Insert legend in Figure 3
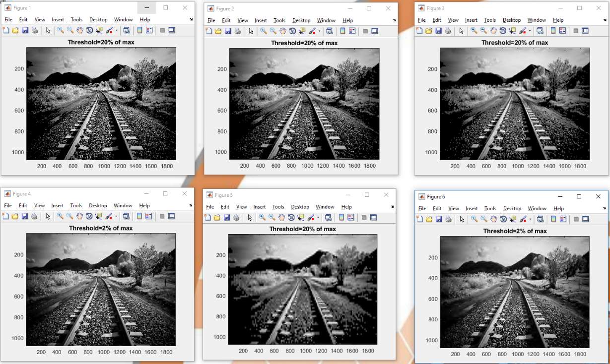This screenshot has width=610, height=364. 563,30
